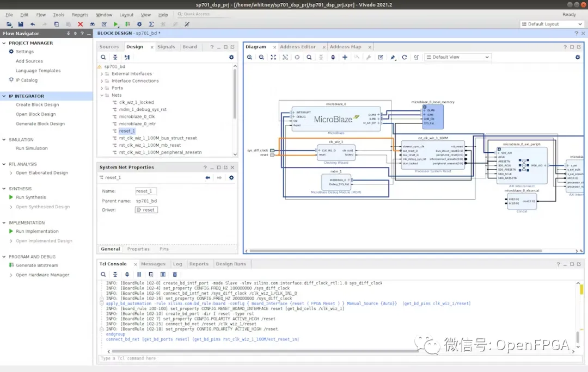Collapse the Nets node in design tree
588x372 pixels.
tap(102, 95)
